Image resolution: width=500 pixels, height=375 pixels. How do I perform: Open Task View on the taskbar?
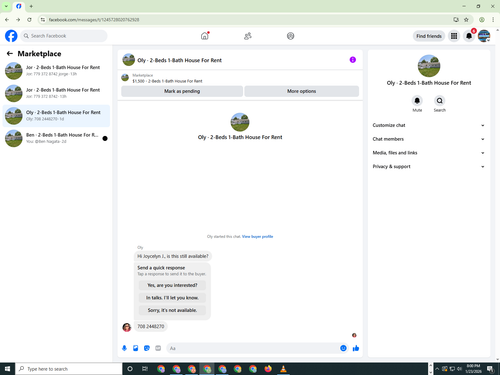(145, 369)
